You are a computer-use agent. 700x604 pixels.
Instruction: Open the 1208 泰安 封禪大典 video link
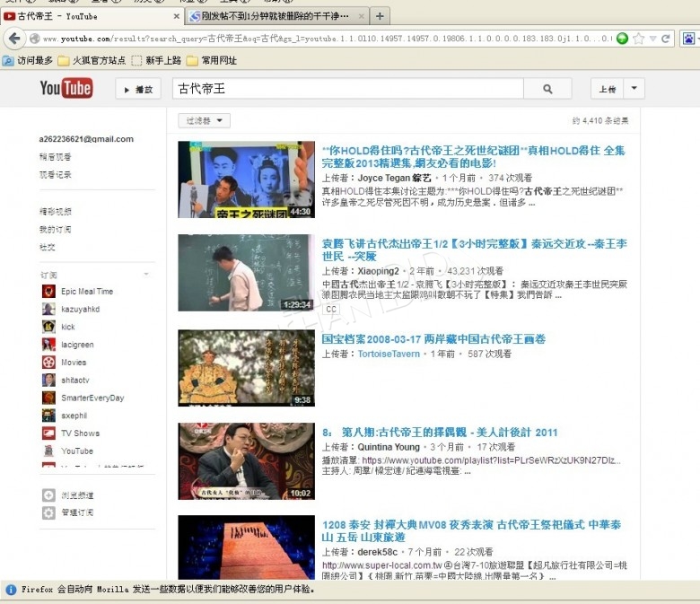point(471,530)
